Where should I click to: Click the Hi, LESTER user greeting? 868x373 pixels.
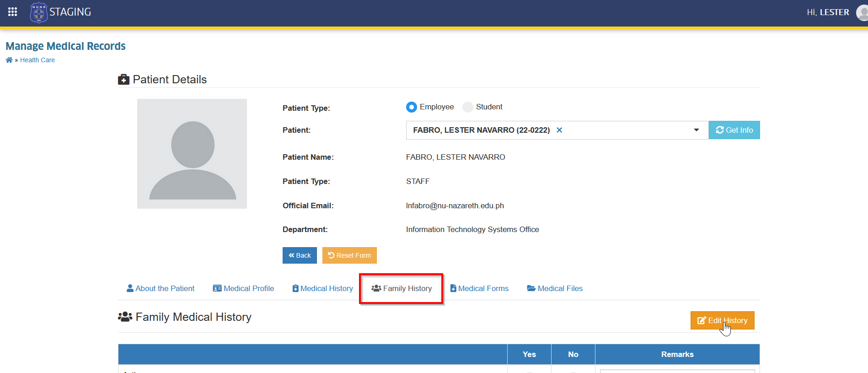point(828,12)
